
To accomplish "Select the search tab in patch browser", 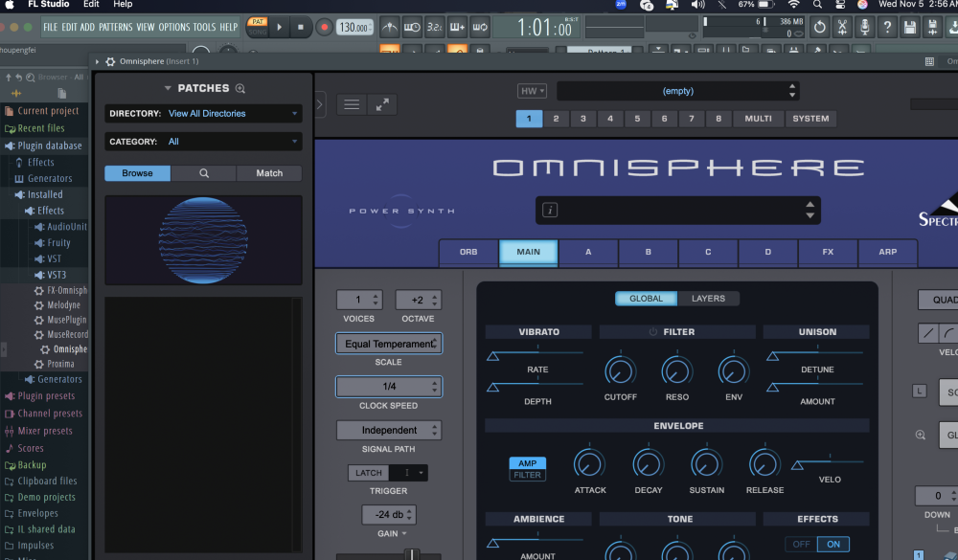I will pyautogui.click(x=204, y=173).
